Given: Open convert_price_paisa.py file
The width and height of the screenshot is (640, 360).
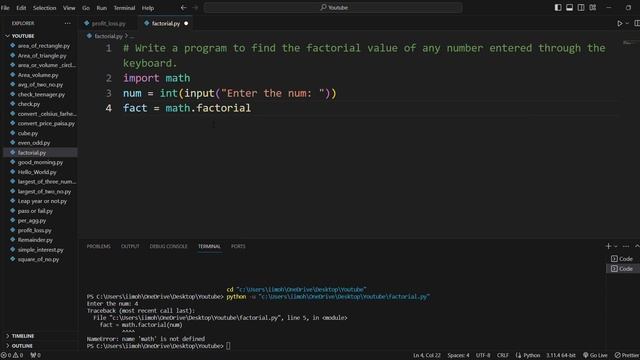Looking at the screenshot, I should point(46,123).
